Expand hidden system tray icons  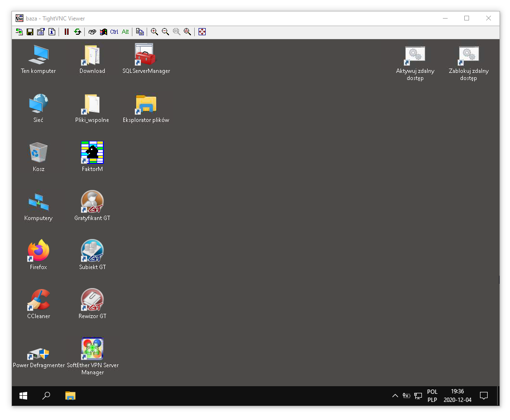[x=395, y=396]
